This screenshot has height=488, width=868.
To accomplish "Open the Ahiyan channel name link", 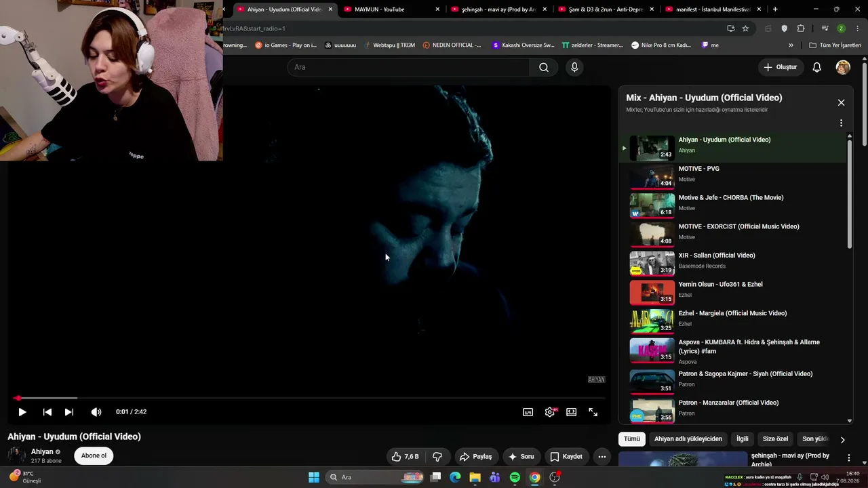I will pos(42,452).
